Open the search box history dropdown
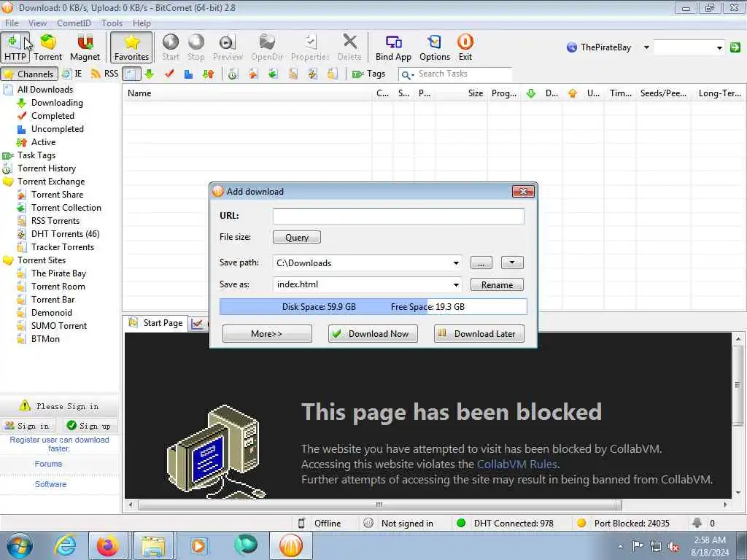The height and width of the screenshot is (560, 747). [719, 47]
